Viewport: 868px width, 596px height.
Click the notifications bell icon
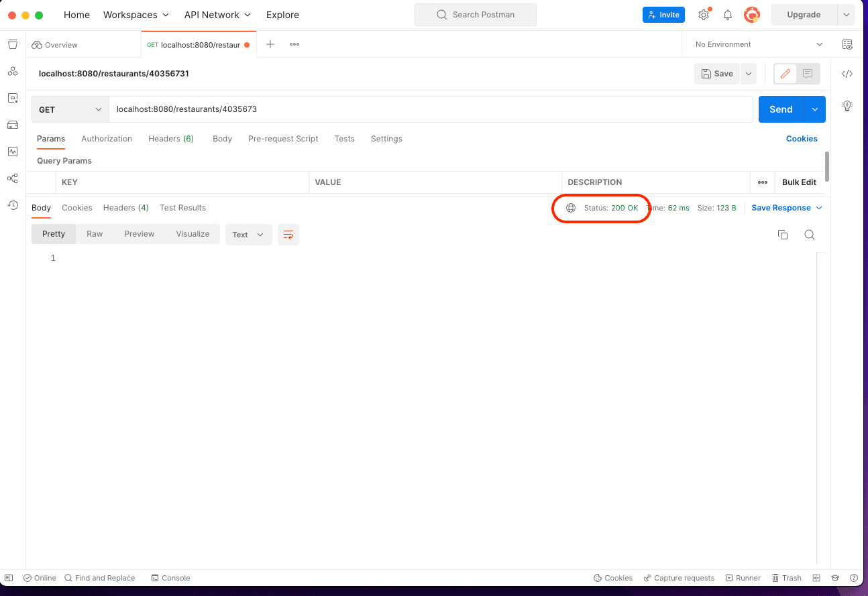click(x=727, y=15)
